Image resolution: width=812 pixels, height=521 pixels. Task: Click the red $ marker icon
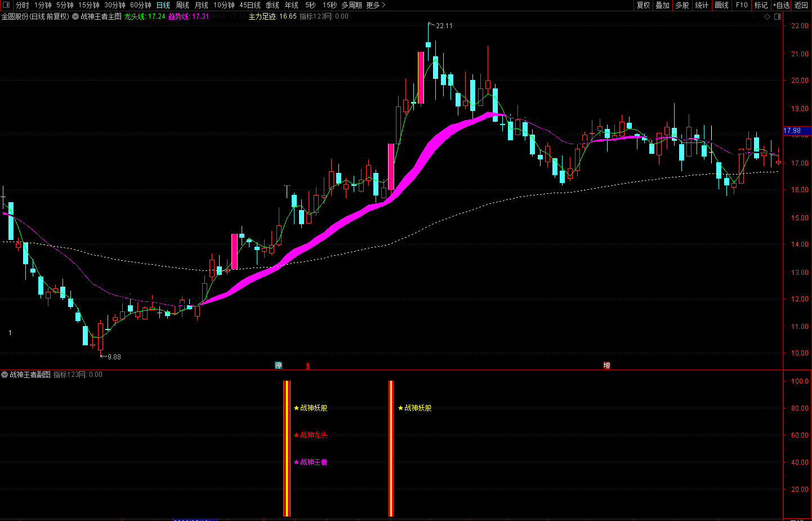[307, 366]
